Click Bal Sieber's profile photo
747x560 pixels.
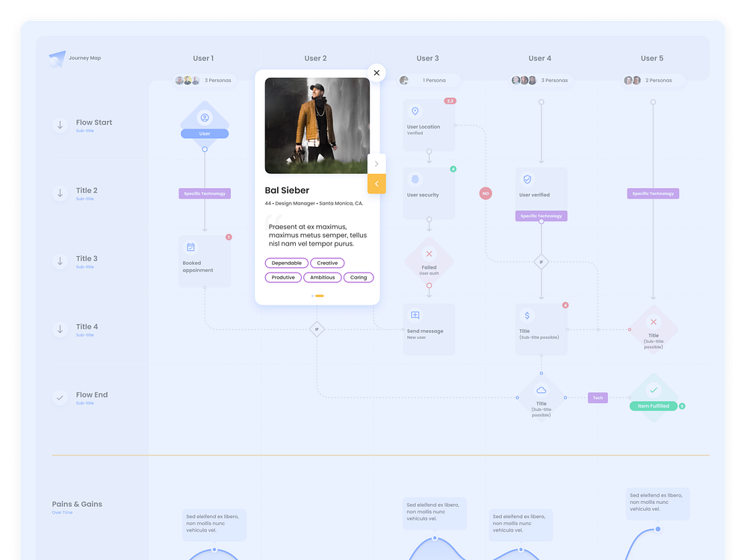(x=316, y=125)
